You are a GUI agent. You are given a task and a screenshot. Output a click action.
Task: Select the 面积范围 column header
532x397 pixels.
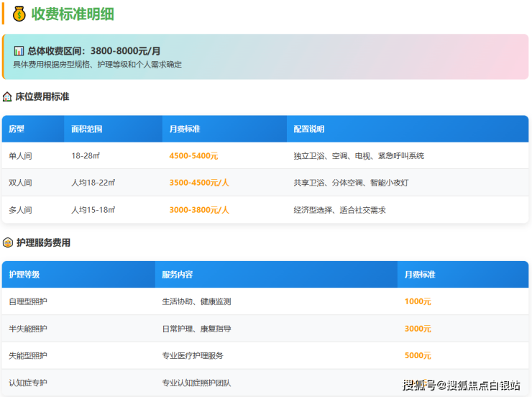click(x=86, y=129)
